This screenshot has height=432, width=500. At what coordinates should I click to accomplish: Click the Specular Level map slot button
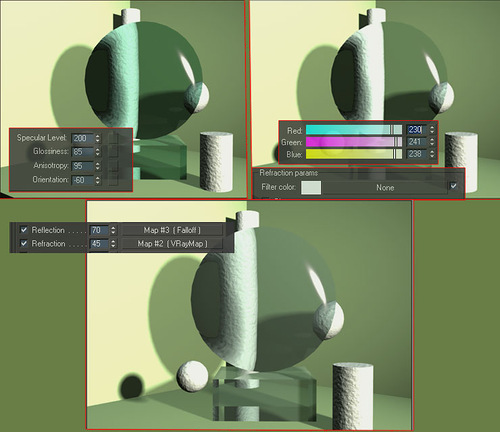[x=113, y=138]
